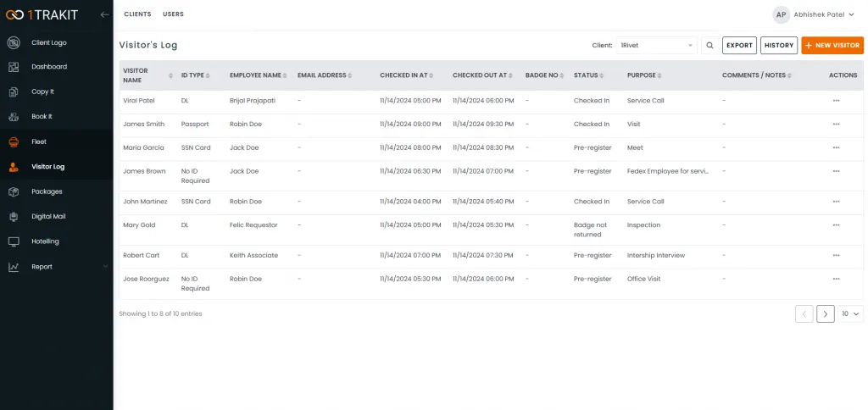Click the Brijal Prajapati employee cell
Image resolution: width=868 pixels, height=410 pixels.
point(253,101)
